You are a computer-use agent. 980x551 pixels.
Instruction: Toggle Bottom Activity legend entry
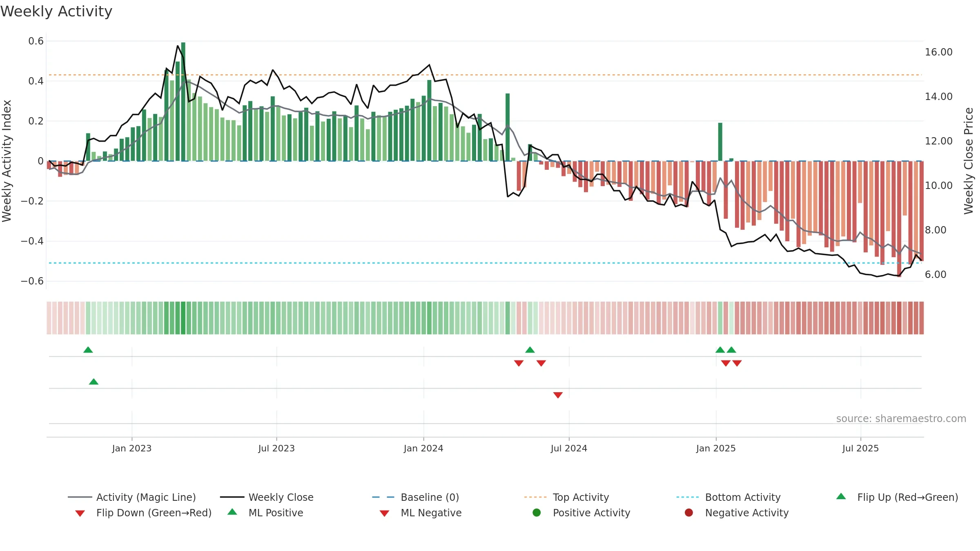click(x=728, y=497)
